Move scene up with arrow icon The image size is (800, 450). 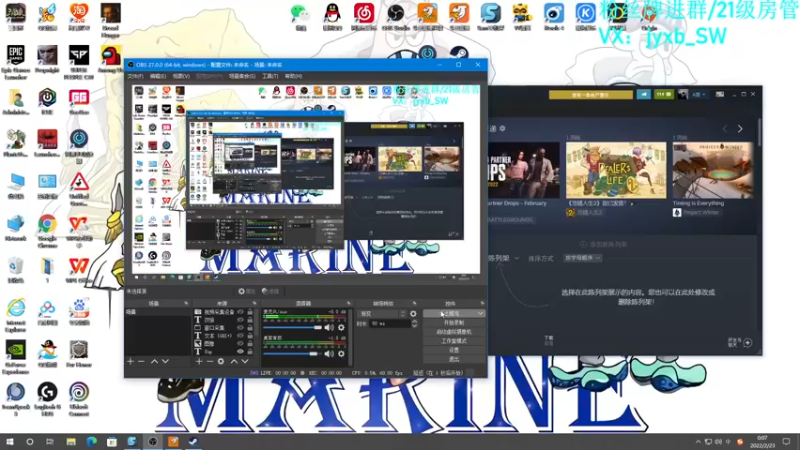pos(154,361)
